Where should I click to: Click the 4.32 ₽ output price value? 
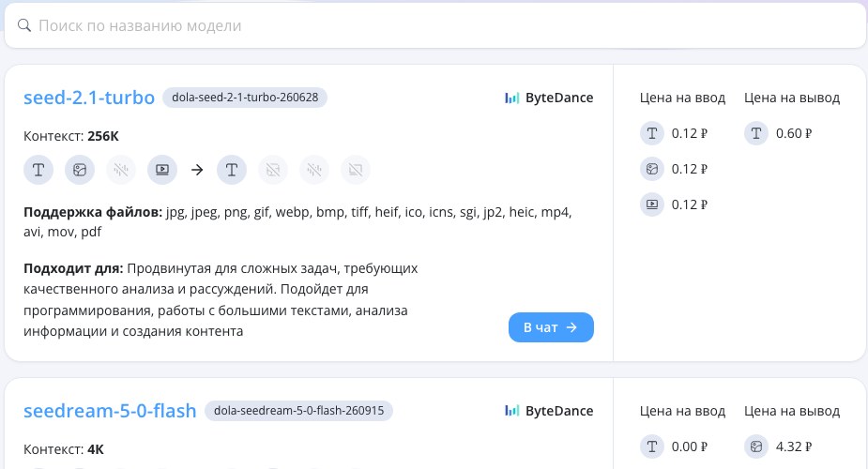pyautogui.click(x=794, y=446)
